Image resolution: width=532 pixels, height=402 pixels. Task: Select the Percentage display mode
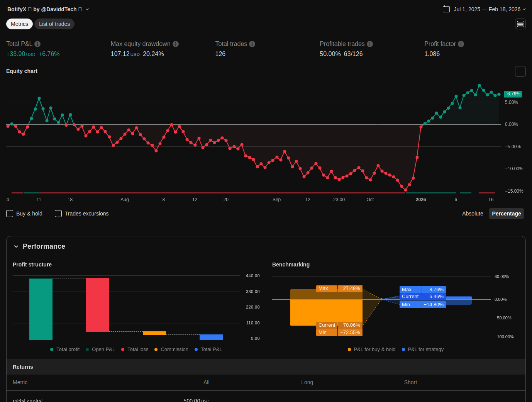[506, 214]
